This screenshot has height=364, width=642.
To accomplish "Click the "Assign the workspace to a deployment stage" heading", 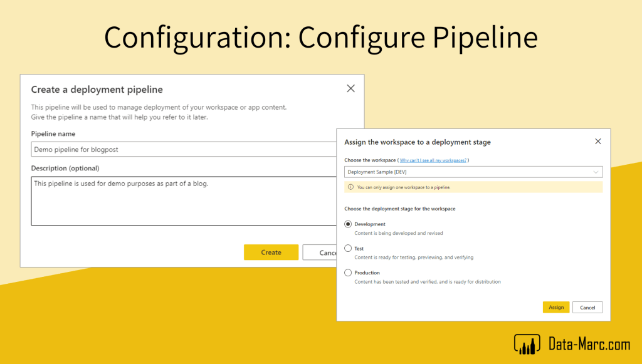I will (417, 142).
